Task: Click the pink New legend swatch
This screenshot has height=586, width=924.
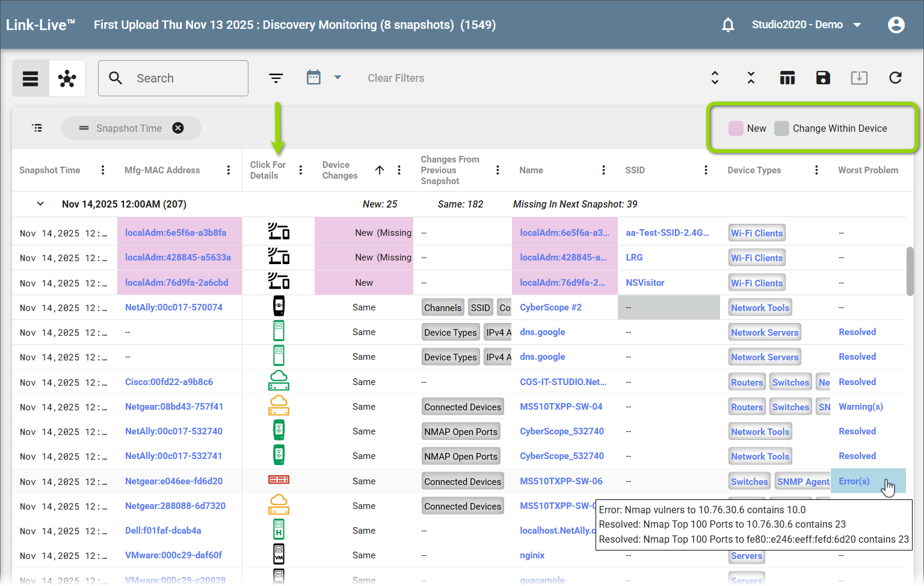Action: pos(736,128)
